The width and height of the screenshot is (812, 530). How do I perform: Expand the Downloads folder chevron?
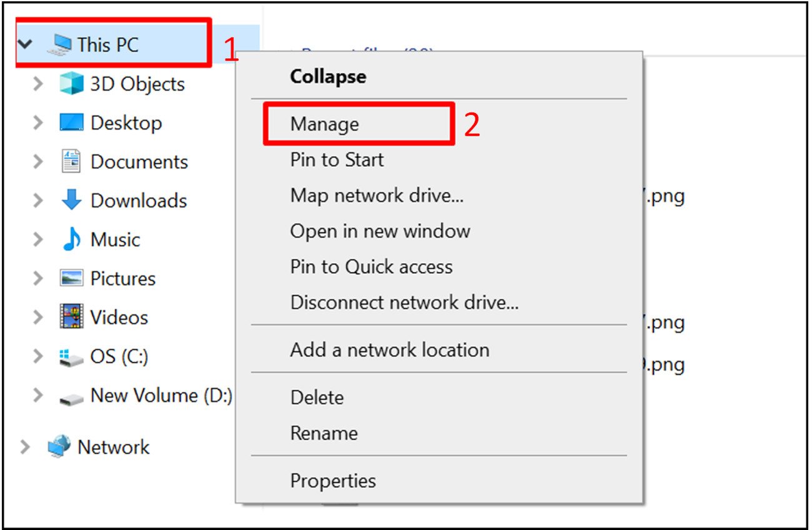point(37,201)
